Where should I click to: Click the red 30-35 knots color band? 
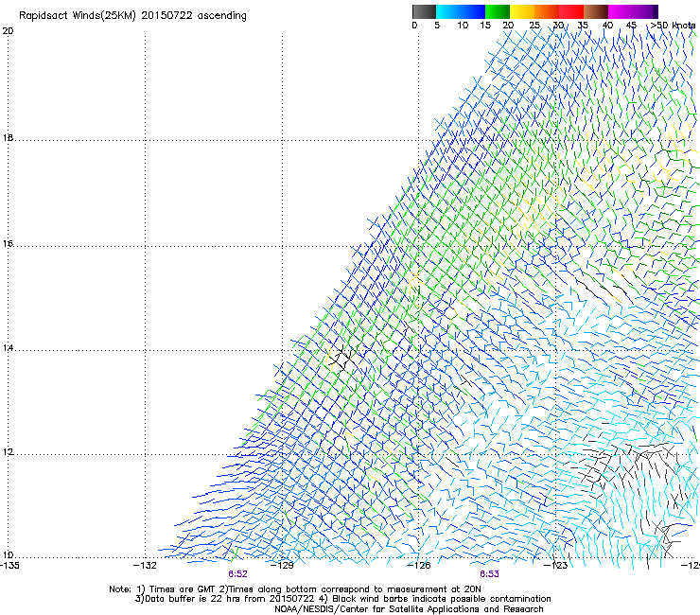(x=571, y=11)
